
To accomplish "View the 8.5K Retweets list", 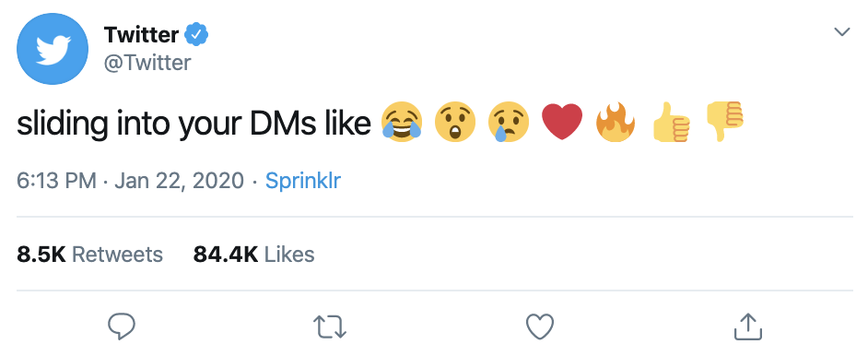I will click(x=89, y=255).
